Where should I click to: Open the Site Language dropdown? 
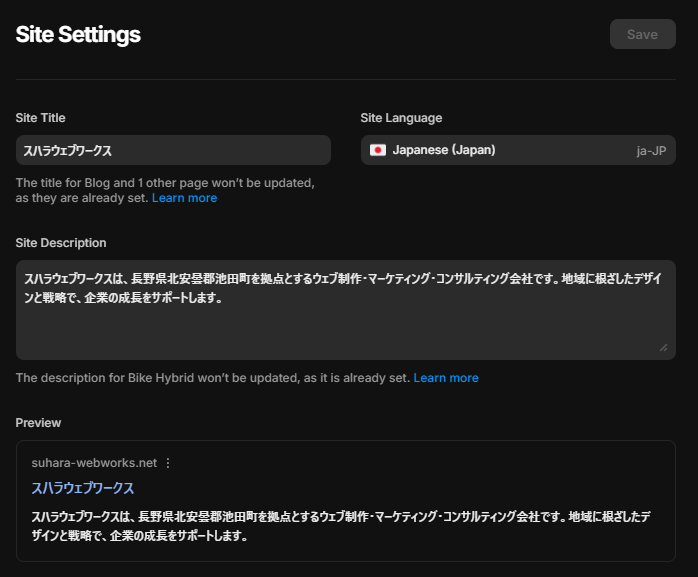(x=518, y=150)
